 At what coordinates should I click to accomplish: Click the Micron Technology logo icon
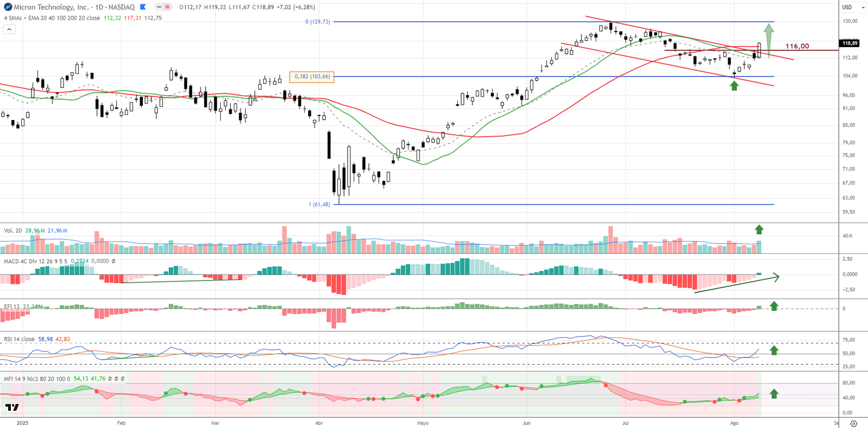tap(8, 7)
